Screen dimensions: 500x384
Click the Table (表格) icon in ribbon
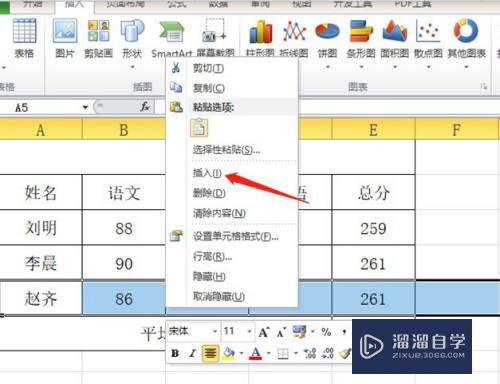click(24, 31)
